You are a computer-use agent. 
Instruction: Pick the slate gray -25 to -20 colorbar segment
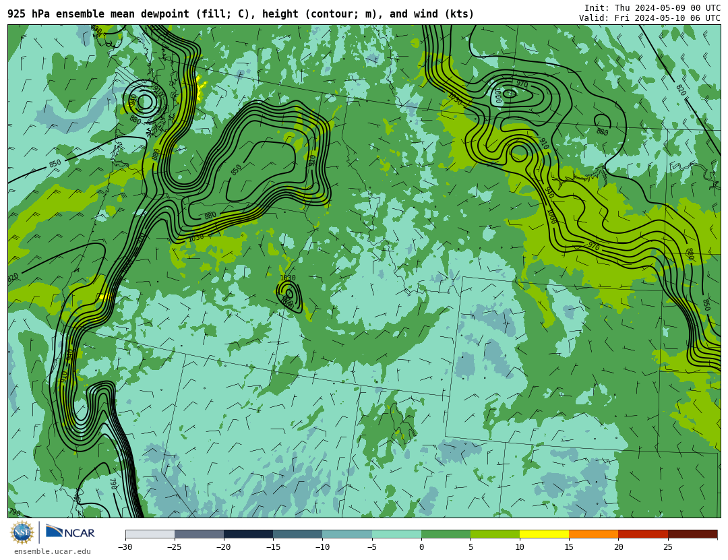(199, 534)
